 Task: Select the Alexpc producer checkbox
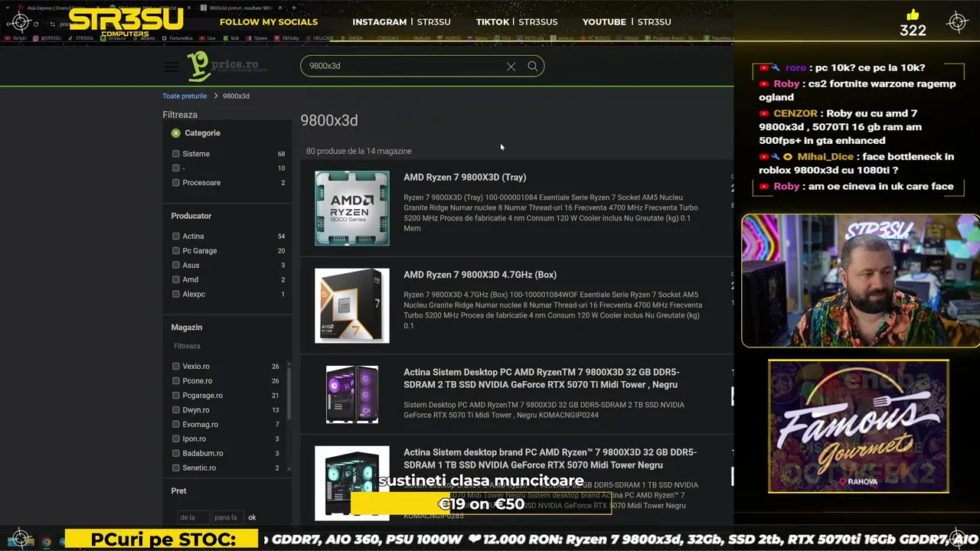[x=176, y=295]
